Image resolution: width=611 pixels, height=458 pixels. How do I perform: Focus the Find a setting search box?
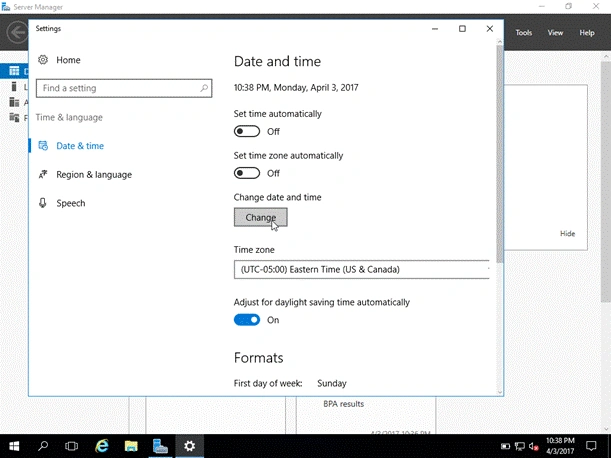[124, 88]
